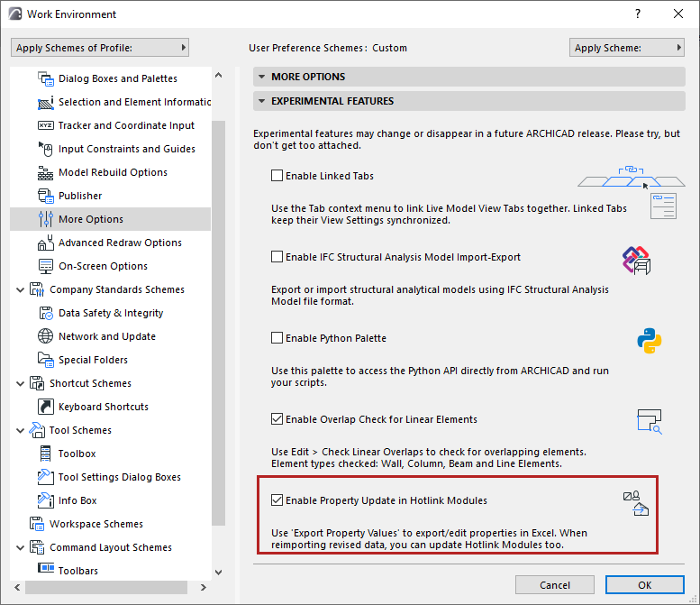Screen dimensions: 700x605
Task: Open Keyboard Shortcuts settings page
Action: click(x=110, y=407)
